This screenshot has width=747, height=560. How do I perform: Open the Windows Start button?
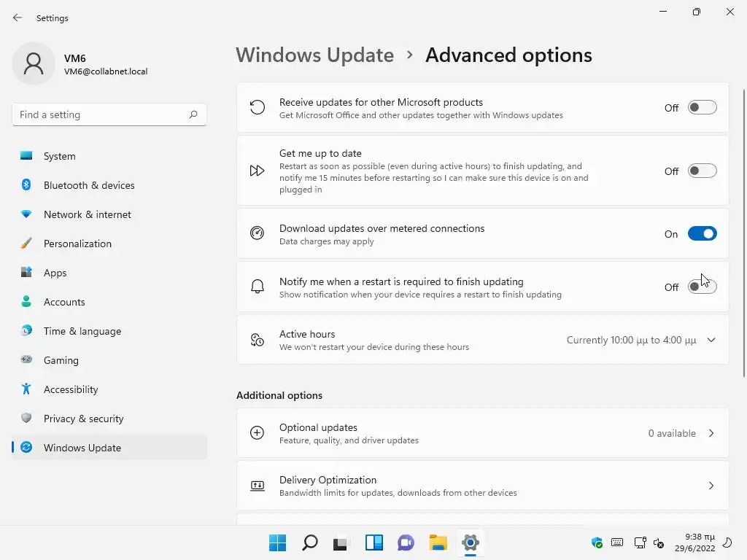[277, 542]
